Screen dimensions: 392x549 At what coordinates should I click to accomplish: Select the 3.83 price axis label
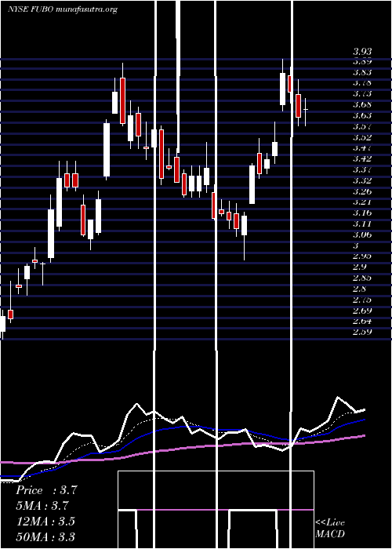[362, 72]
